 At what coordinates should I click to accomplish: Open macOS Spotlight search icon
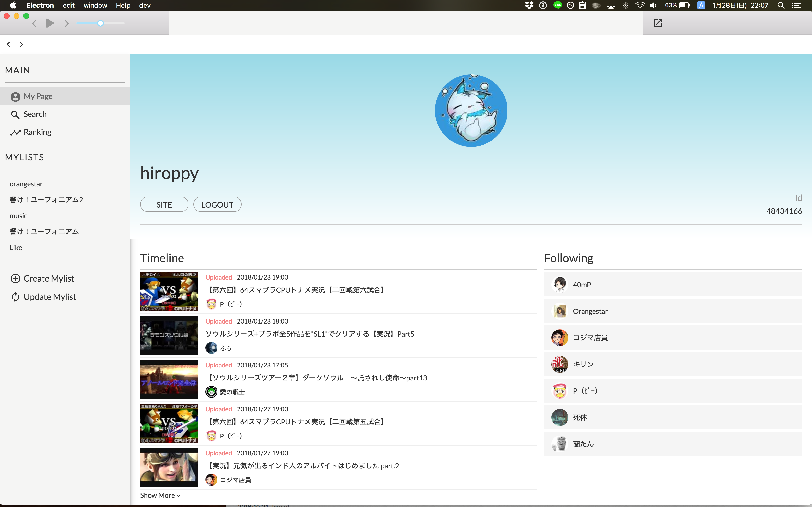[x=781, y=5]
